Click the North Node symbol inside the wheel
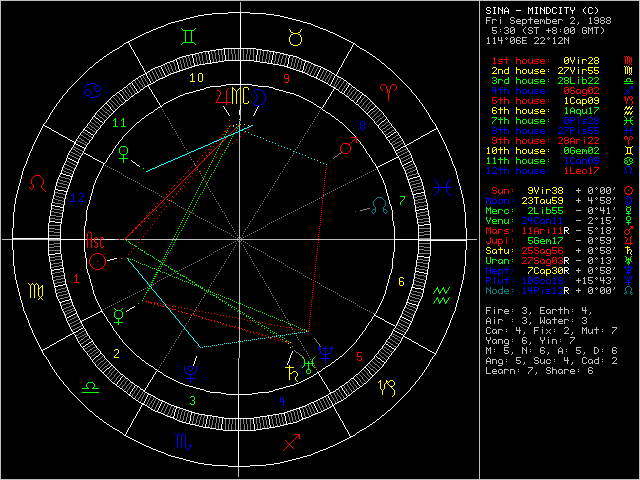The width and height of the screenshot is (640, 480). click(x=377, y=205)
